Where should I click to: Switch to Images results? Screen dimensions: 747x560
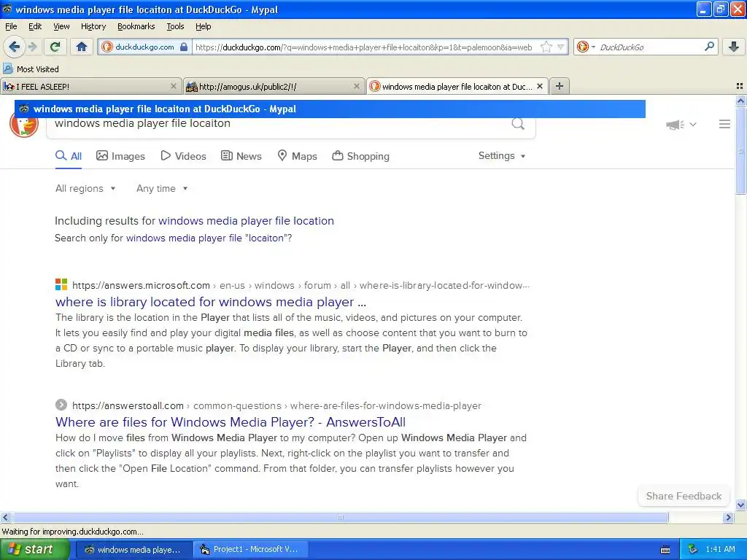(x=120, y=156)
